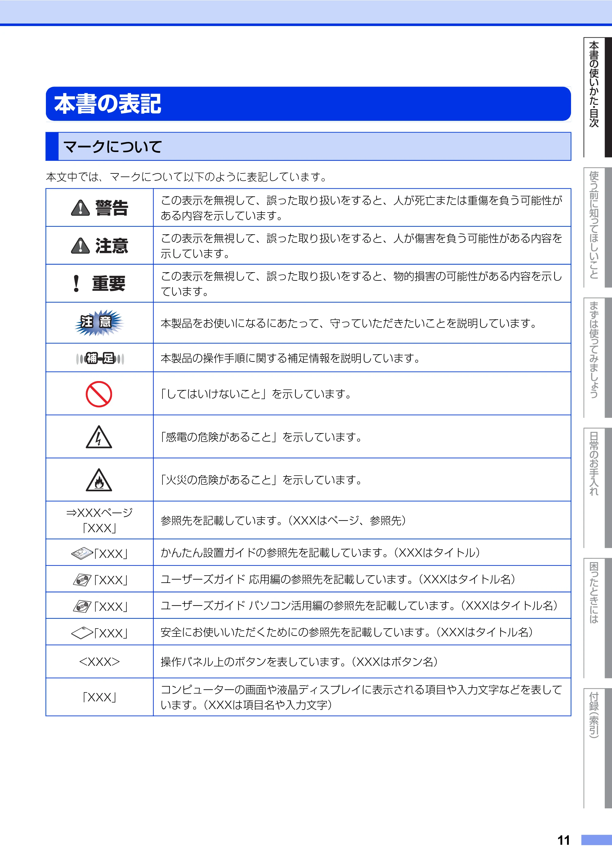Click the 警告 description about 死亡または重傷
612x868 pixels.
pos(362,208)
